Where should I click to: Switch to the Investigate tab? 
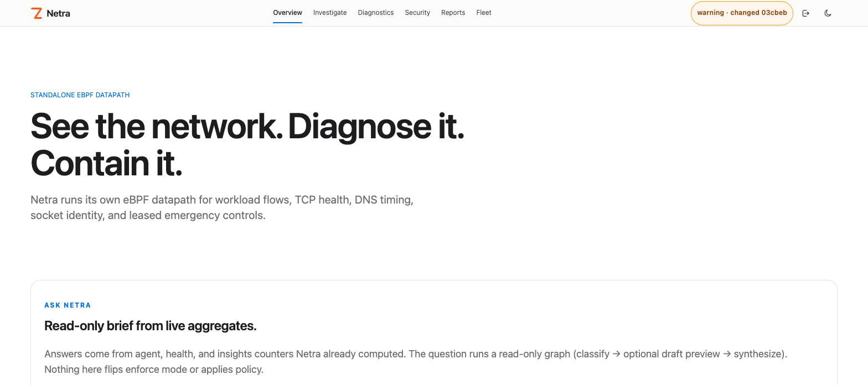click(x=330, y=13)
